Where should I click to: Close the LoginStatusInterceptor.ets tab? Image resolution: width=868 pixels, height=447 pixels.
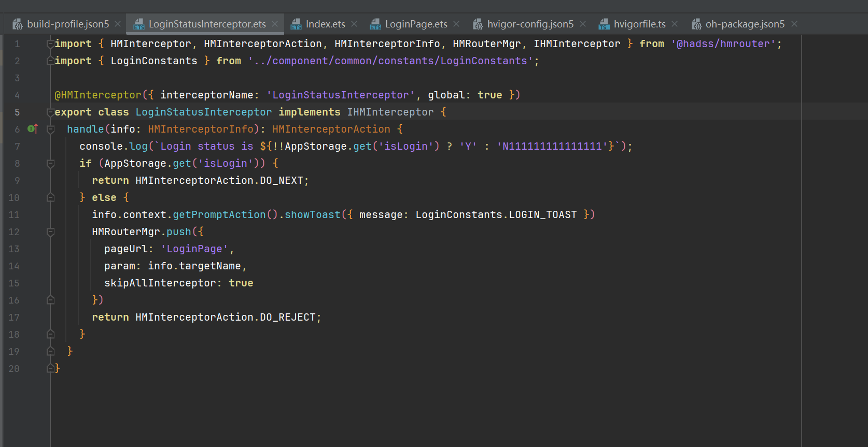(275, 24)
